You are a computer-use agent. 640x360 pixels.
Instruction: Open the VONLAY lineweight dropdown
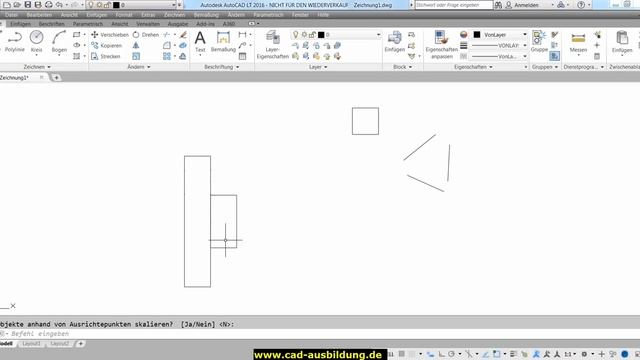[525, 45]
